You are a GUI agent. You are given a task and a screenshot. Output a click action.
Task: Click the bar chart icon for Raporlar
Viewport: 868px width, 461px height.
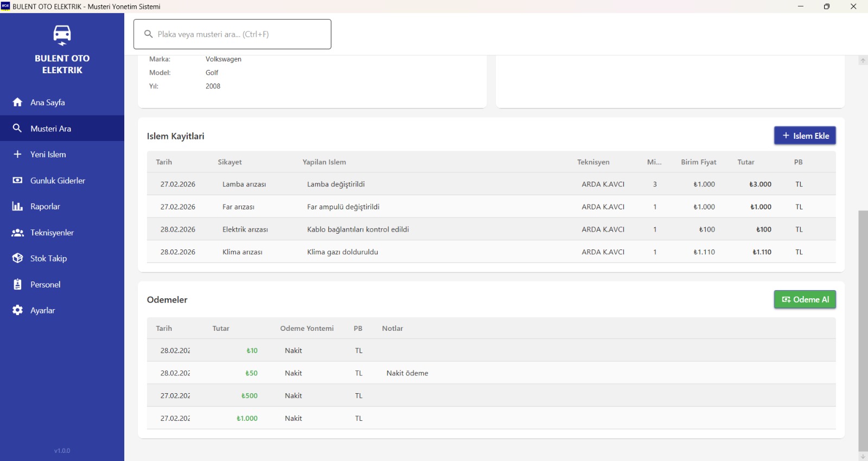tap(17, 207)
